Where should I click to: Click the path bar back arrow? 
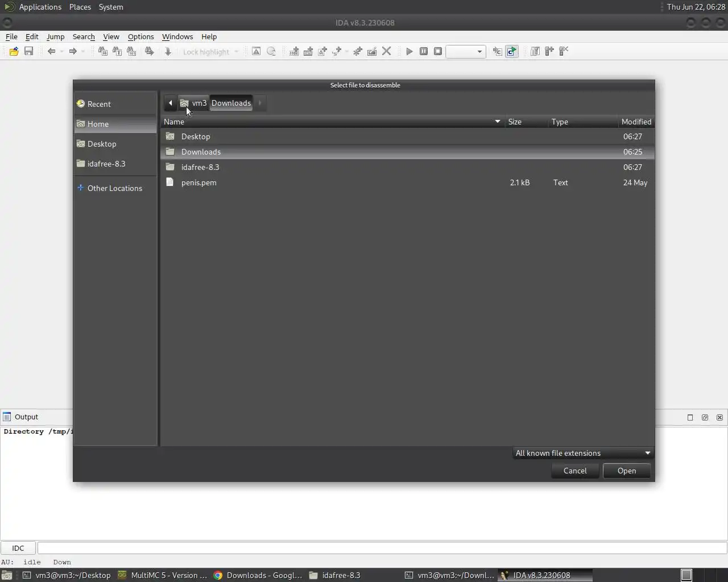tap(170, 103)
